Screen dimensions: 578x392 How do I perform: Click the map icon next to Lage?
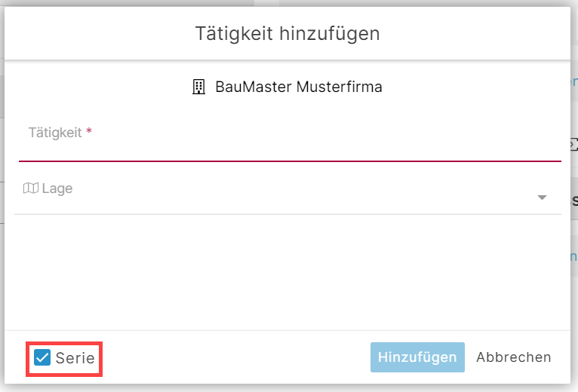31,188
